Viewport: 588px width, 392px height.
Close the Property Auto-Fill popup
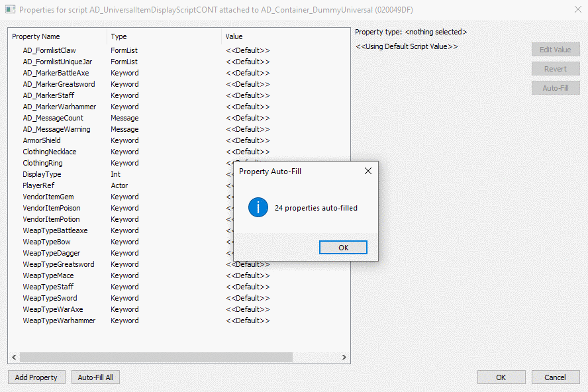pos(368,171)
